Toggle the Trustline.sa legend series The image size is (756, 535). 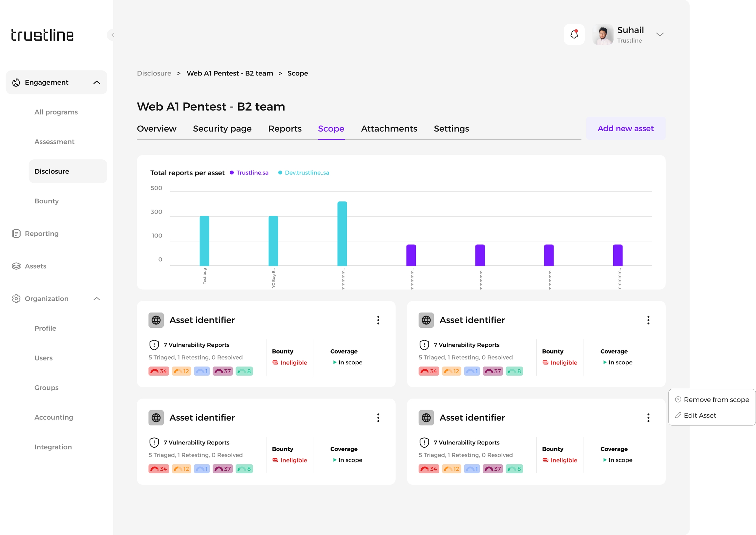tap(252, 173)
